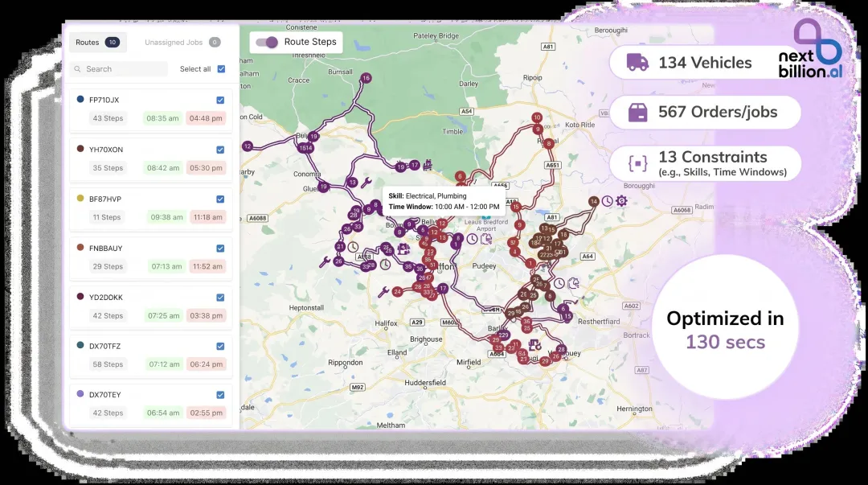Click the gear icon next to marker 14
Viewport: 868px width, 485px height.
(621, 200)
